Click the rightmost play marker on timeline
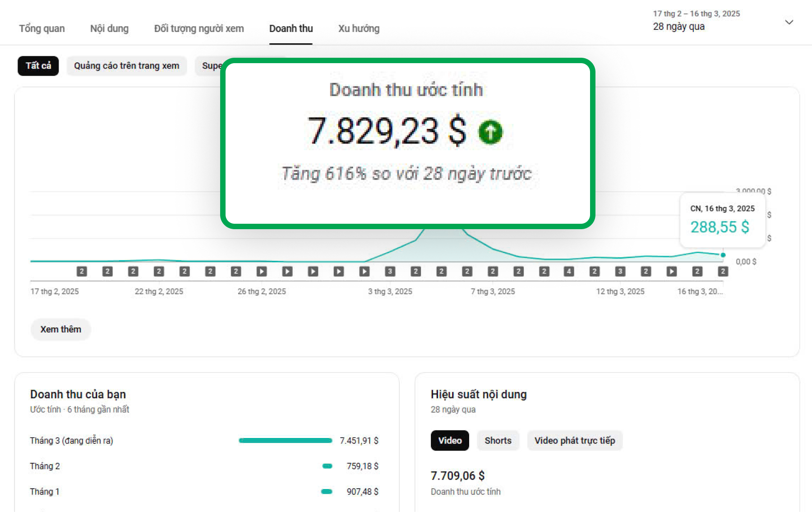The width and height of the screenshot is (812, 512). [672, 271]
